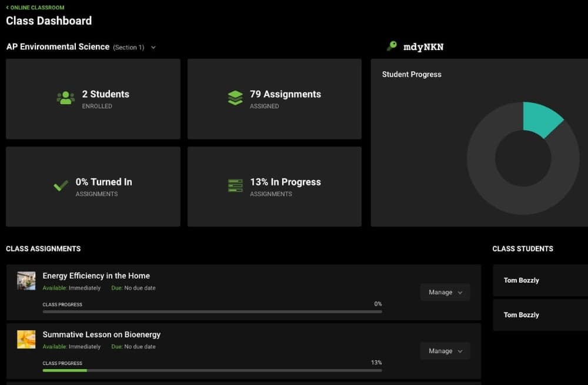588x385 pixels.
Task: Click the back chevron beside Online Classroom
Action: 8,8
